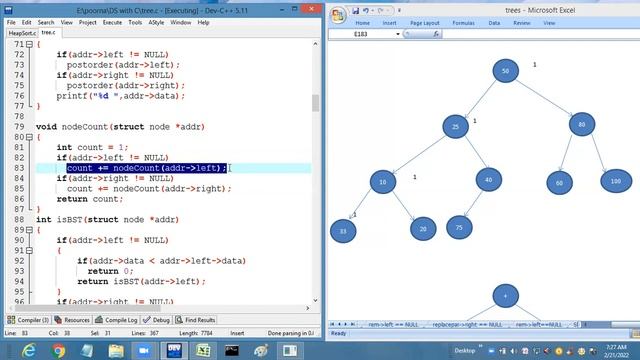
Task: Open the AStyle menu
Action: pyautogui.click(x=156, y=22)
